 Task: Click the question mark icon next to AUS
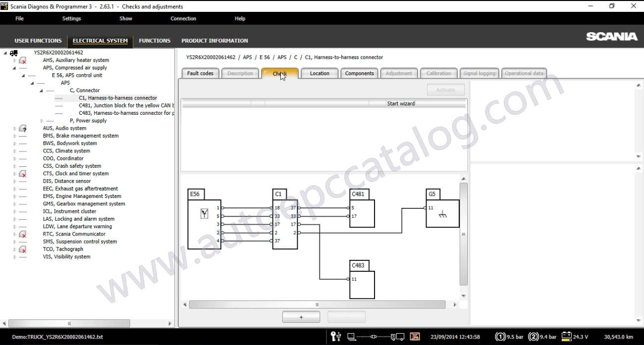(23, 128)
